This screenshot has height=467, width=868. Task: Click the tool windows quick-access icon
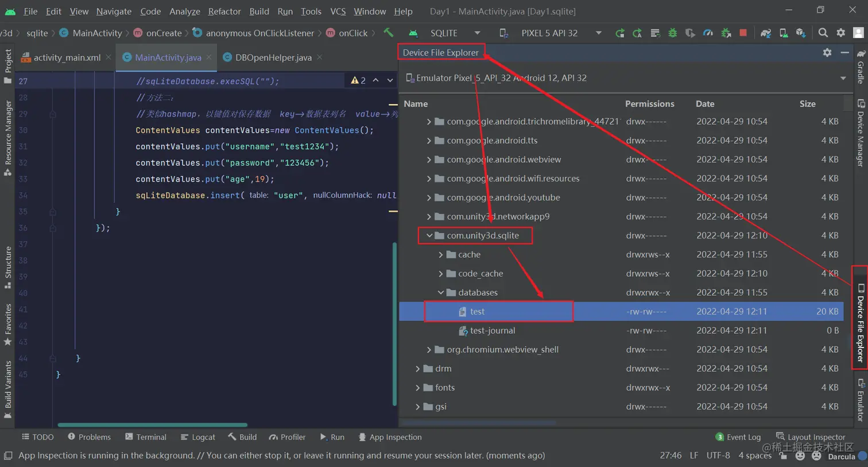(x=8, y=456)
